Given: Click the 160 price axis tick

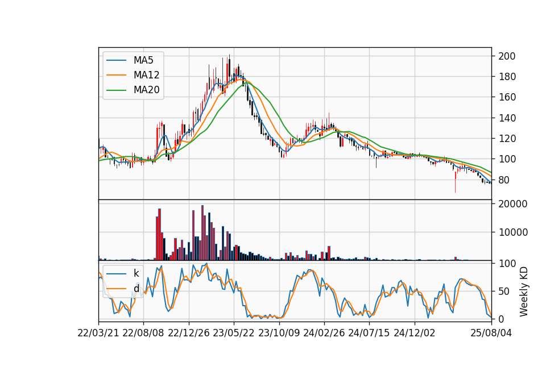Looking at the screenshot, I should (507, 97).
